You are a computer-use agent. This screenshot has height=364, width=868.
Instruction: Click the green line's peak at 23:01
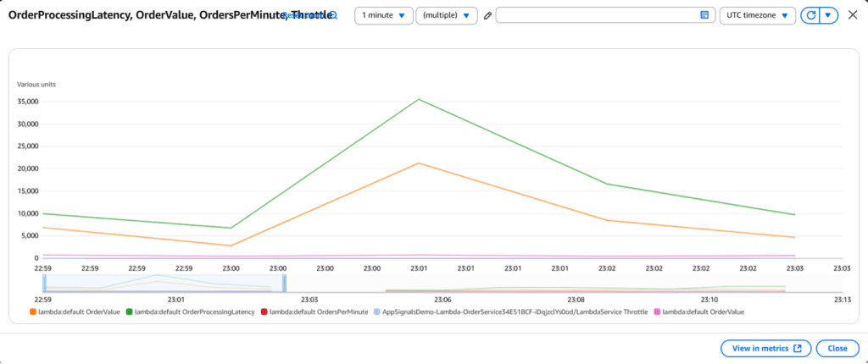(x=419, y=99)
